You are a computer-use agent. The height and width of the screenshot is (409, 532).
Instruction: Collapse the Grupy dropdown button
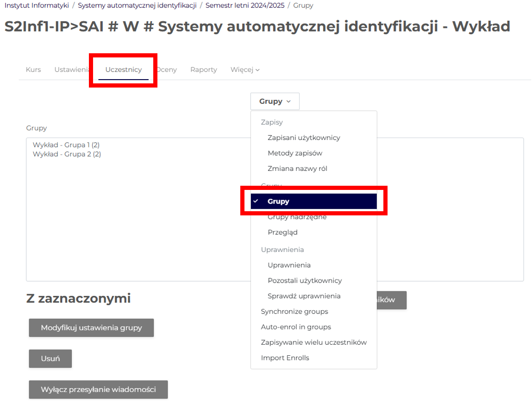coord(275,101)
